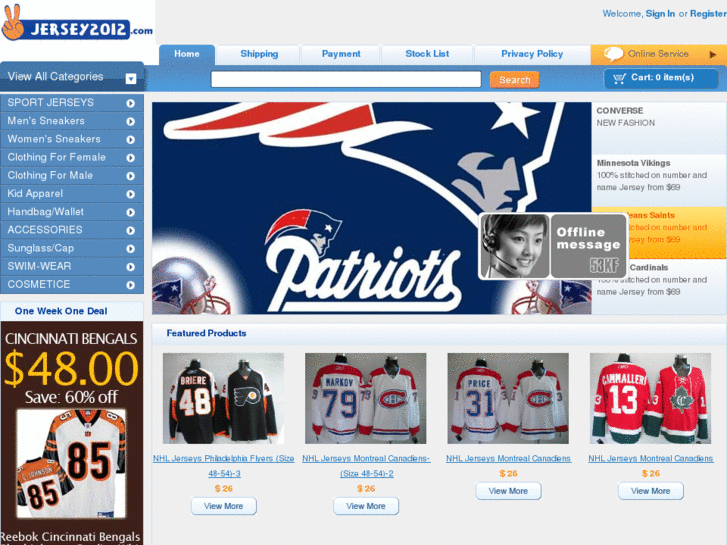Click the Reebok Cincinnati Bengals deal text

[70, 538]
